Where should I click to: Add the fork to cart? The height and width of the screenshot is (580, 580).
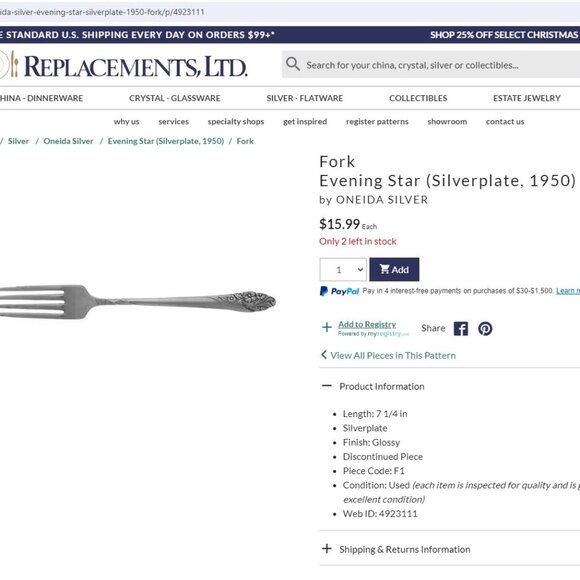(x=394, y=270)
